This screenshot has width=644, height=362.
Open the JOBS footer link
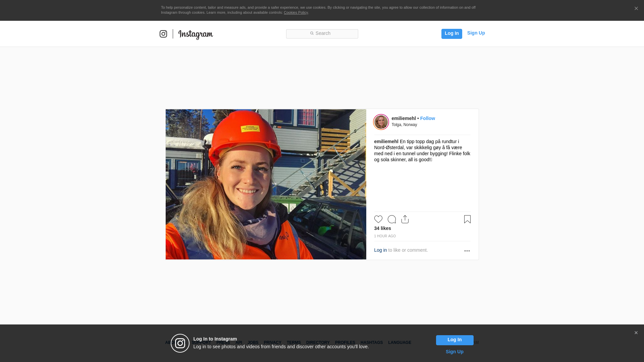pyautogui.click(x=253, y=343)
